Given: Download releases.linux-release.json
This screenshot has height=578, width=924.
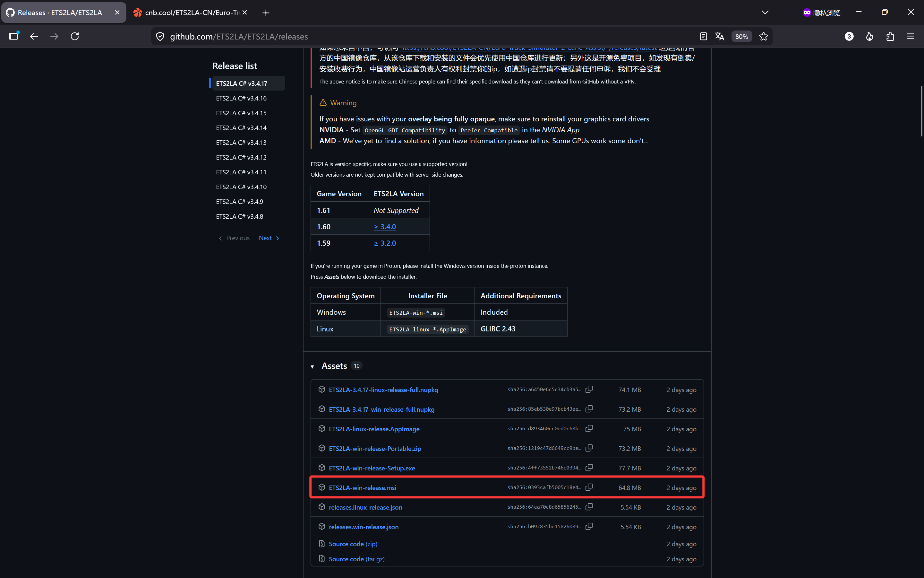Looking at the screenshot, I should 365,507.
